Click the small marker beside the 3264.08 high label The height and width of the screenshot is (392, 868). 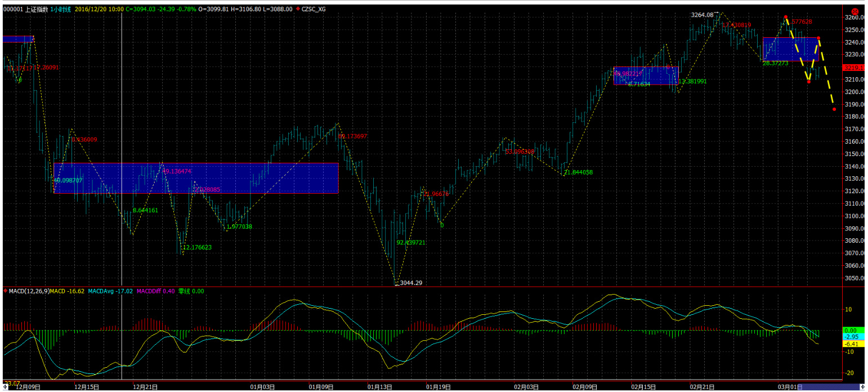coord(717,15)
